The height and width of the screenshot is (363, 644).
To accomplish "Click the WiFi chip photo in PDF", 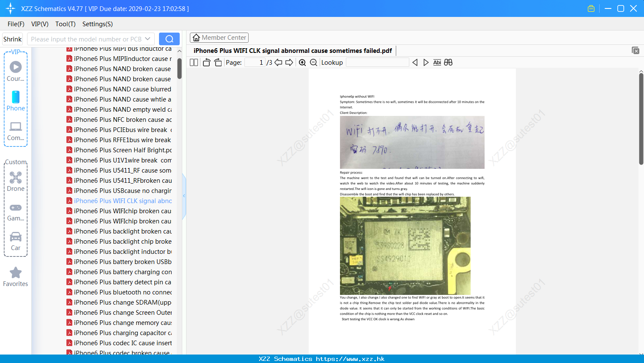I will [405, 246].
